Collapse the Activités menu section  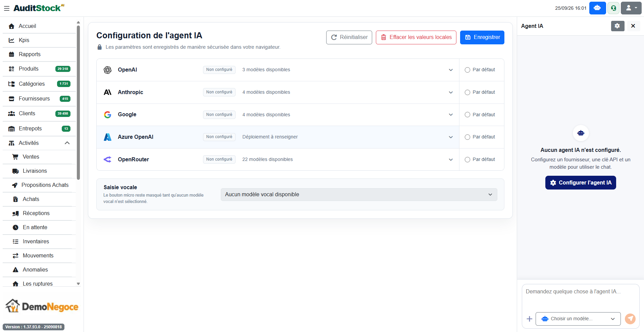coord(39,143)
